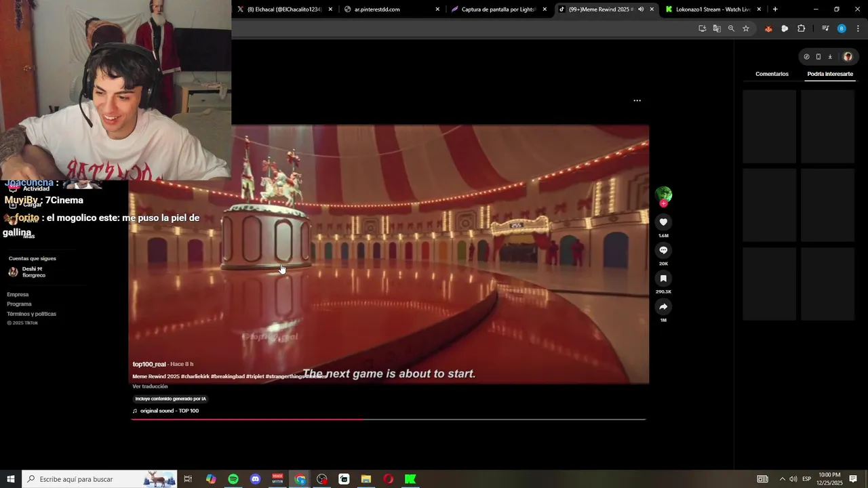Image resolution: width=868 pixels, height=488 pixels.
Task: Open the ESP language switcher
Action: 807,479
